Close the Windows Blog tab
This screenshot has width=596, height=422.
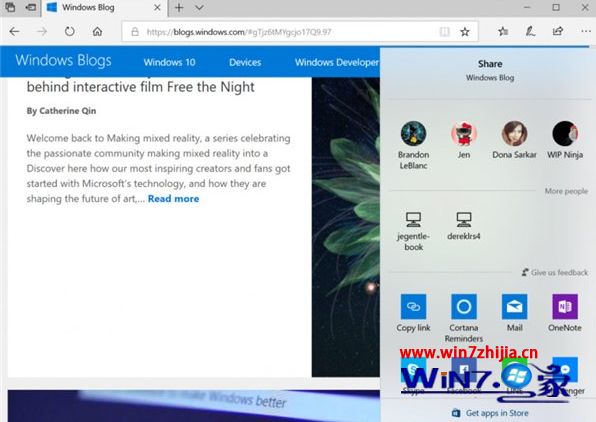click(157, 8)
